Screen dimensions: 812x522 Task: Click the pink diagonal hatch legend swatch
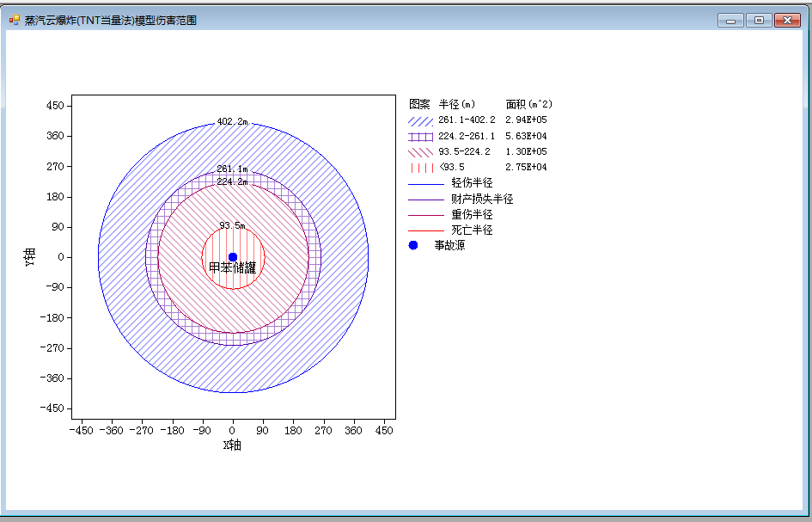pos(420,152)
